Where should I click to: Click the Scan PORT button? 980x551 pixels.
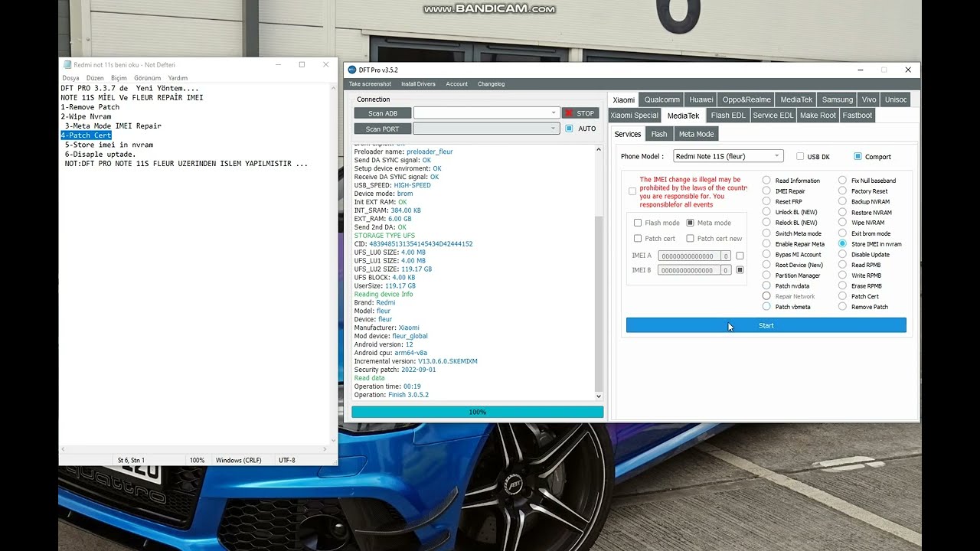coord(382,129)
